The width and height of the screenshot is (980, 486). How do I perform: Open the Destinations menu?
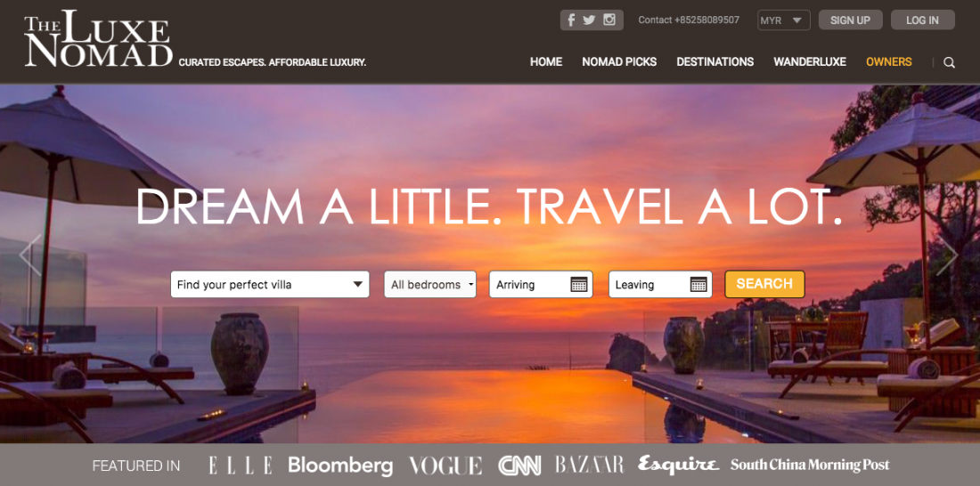pyautogui.click(x=715, y=61)
